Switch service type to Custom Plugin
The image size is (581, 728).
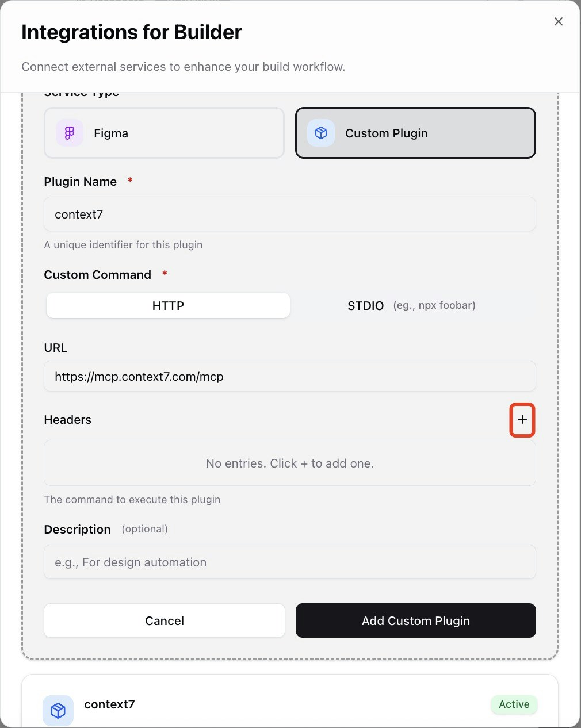[x=415, y=133]
